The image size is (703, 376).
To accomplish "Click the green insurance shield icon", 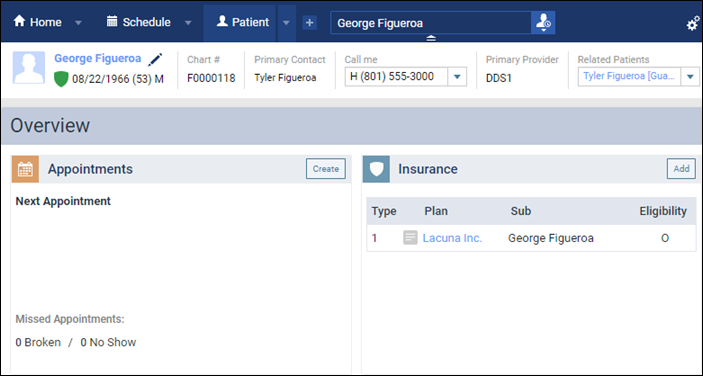I will tap(61, 79).
